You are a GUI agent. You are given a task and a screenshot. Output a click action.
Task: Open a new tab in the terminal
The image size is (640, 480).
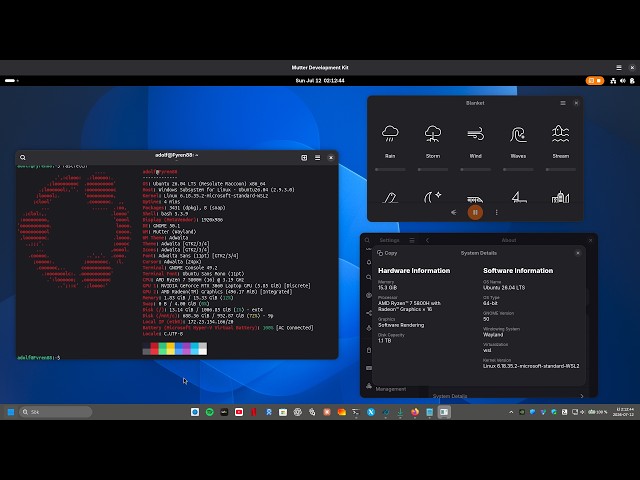point(304,158)
